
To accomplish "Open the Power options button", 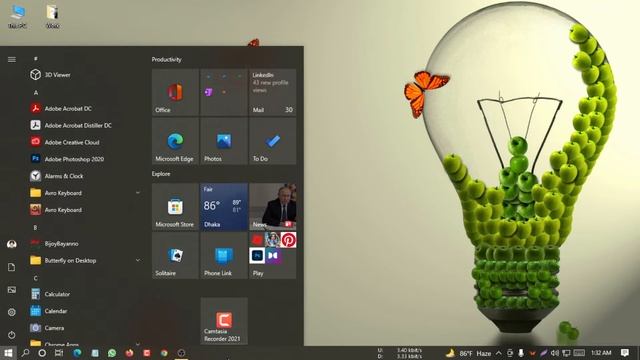I will (x=11, y=335).
